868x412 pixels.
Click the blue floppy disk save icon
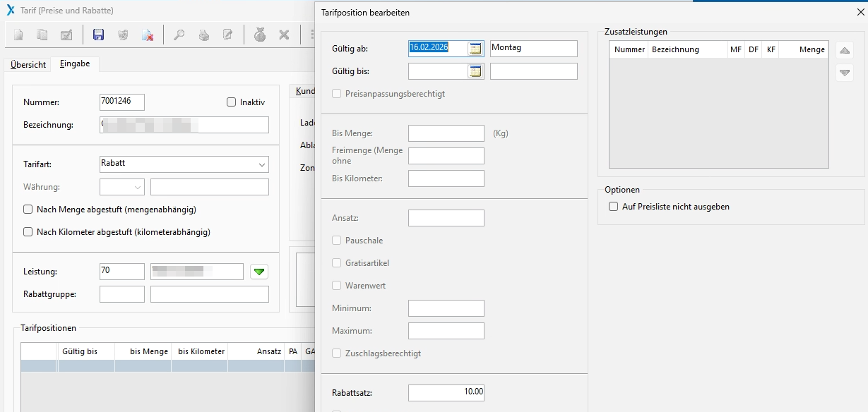[98, 35]
